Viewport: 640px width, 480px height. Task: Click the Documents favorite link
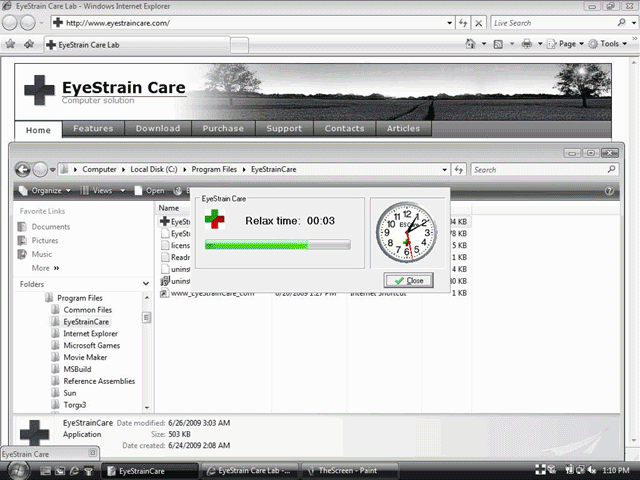click(x=51, y=227)
